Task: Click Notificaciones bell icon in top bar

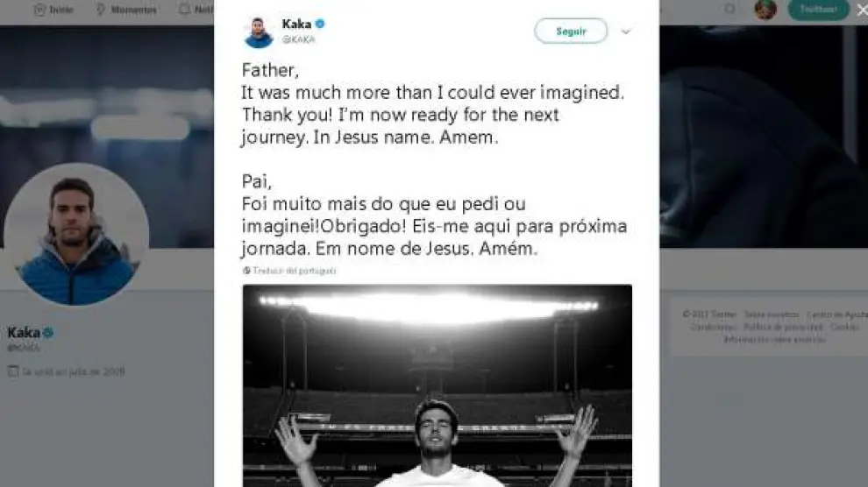Action: click(x=184, y=10)
